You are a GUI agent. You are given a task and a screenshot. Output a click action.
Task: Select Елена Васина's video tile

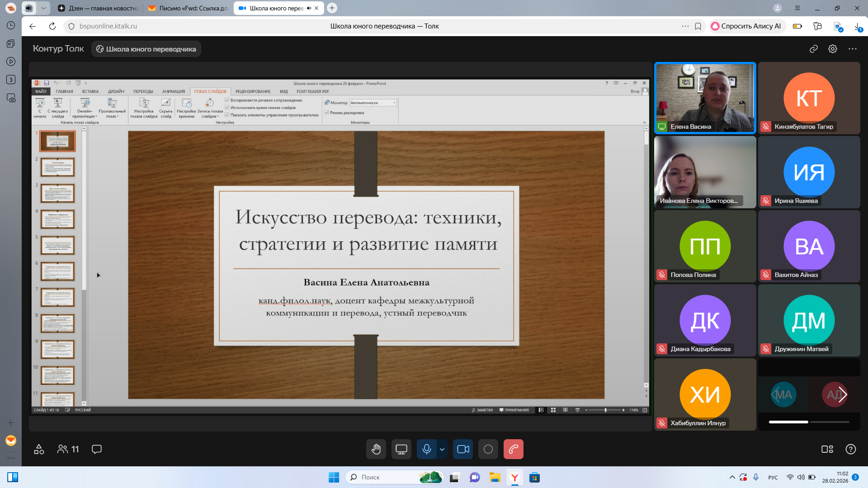tap(705, 98)
